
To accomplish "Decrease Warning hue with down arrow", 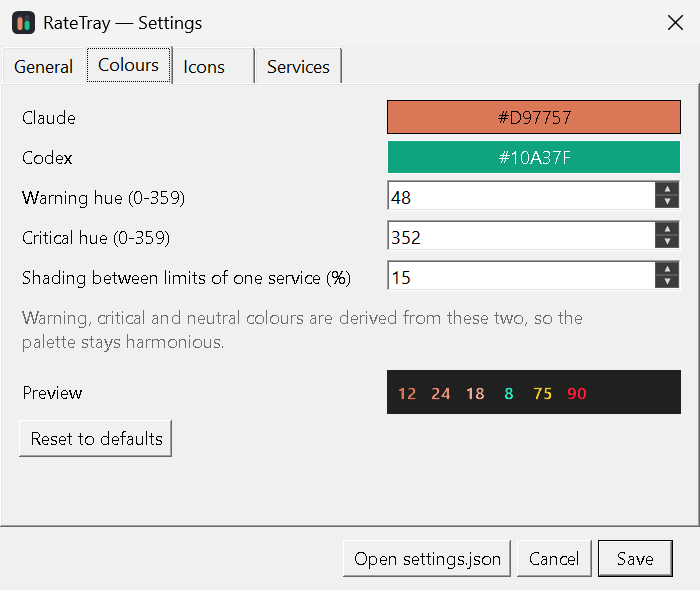I will pos(667,202).
